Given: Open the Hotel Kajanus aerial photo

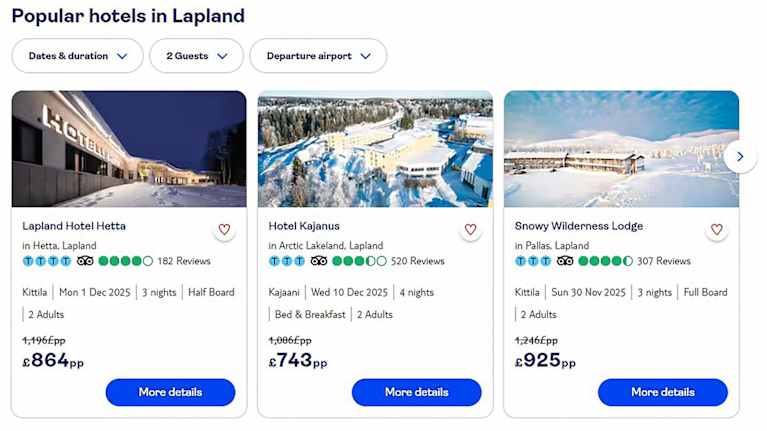Looking at the screenshot, I should 375,149.
